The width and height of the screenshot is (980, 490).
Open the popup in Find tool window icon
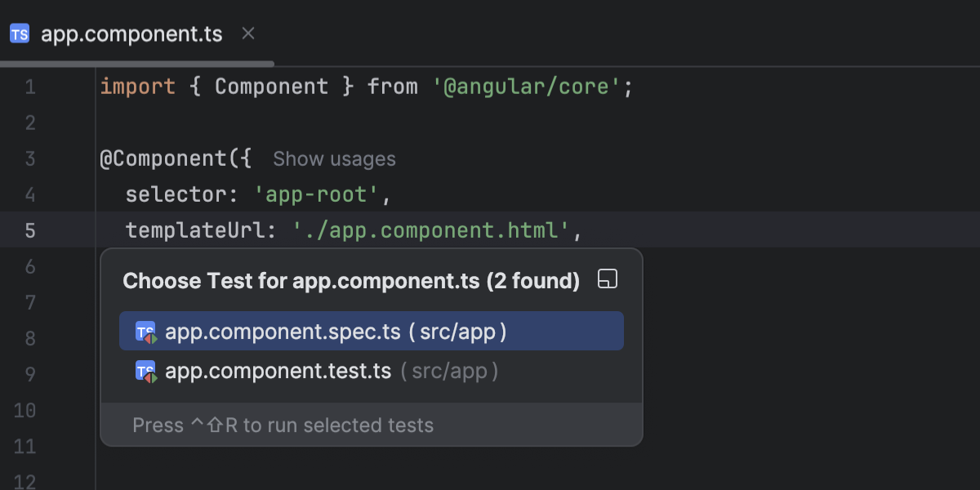[608, 280]
